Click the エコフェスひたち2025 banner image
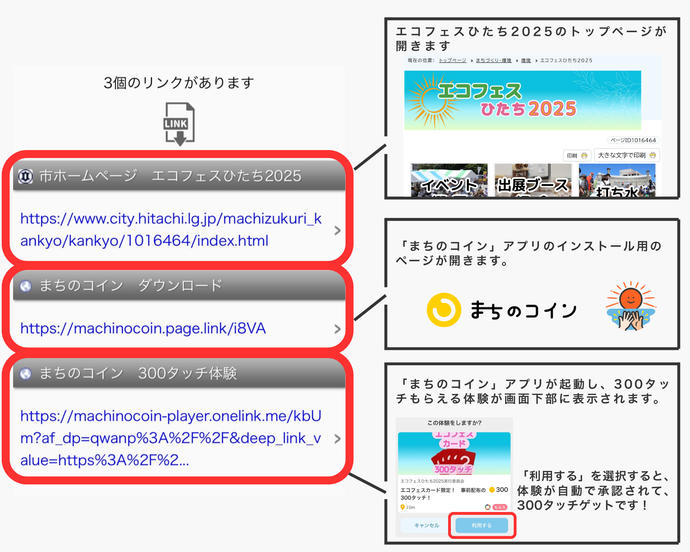Viewport: 690px width, 552px height. (531, 98)
